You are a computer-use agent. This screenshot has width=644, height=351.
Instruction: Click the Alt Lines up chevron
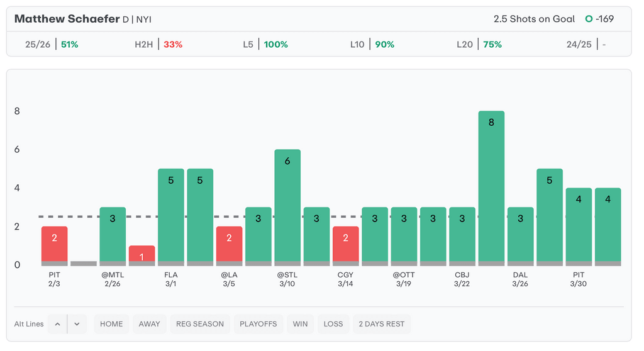57,324
